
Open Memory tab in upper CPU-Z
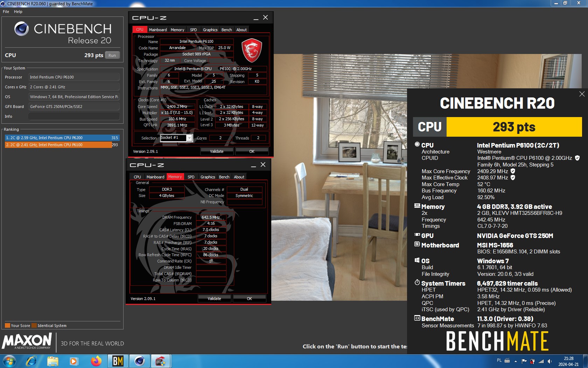tap(177, 30)
